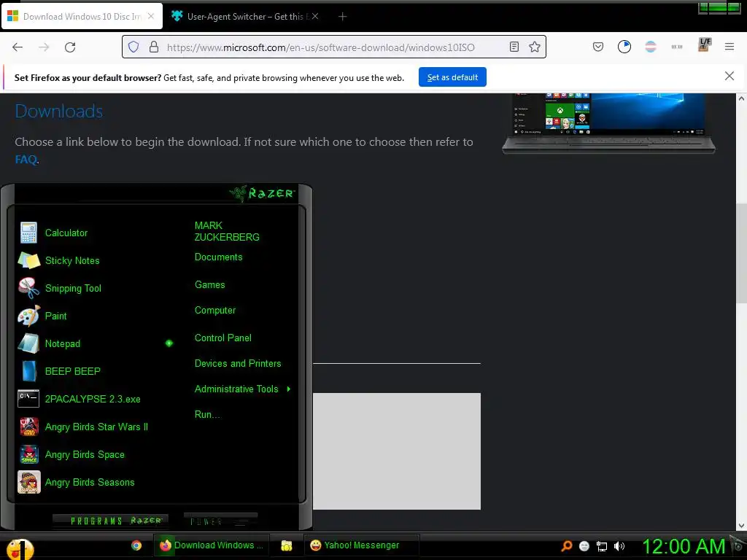Open Calculator from the start menu

(x=66, y=233)
